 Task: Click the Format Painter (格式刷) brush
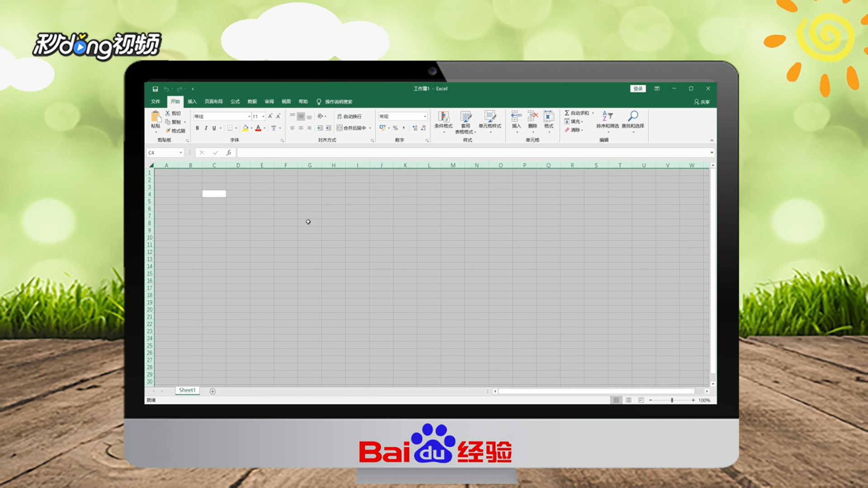point(168,131)
